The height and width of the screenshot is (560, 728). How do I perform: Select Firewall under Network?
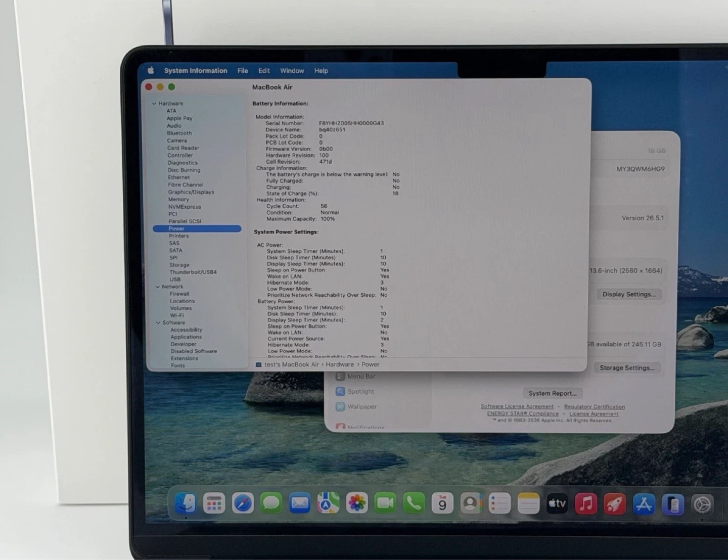(x=179, y=294)
